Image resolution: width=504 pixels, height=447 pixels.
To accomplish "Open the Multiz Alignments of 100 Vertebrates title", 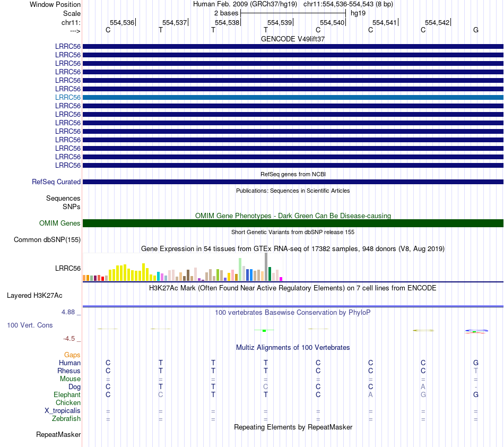I will (293, 348).
